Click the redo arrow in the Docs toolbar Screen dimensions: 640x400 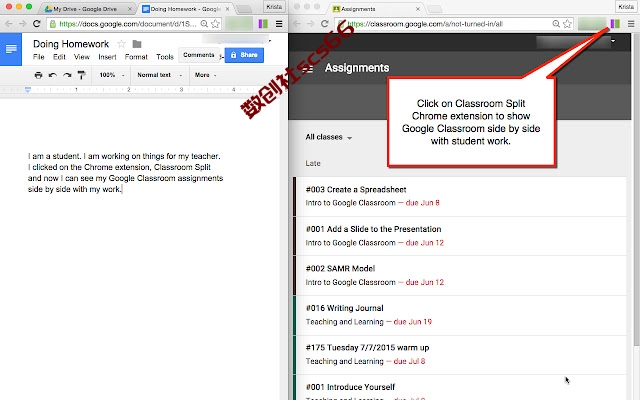pos(67,75)
